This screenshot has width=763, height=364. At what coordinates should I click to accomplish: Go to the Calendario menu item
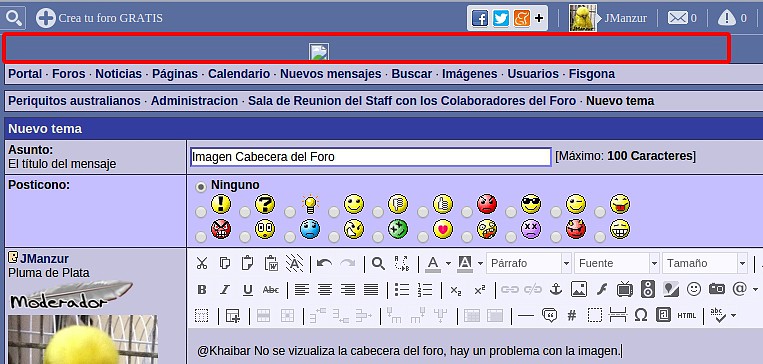(x=239, y=74)
